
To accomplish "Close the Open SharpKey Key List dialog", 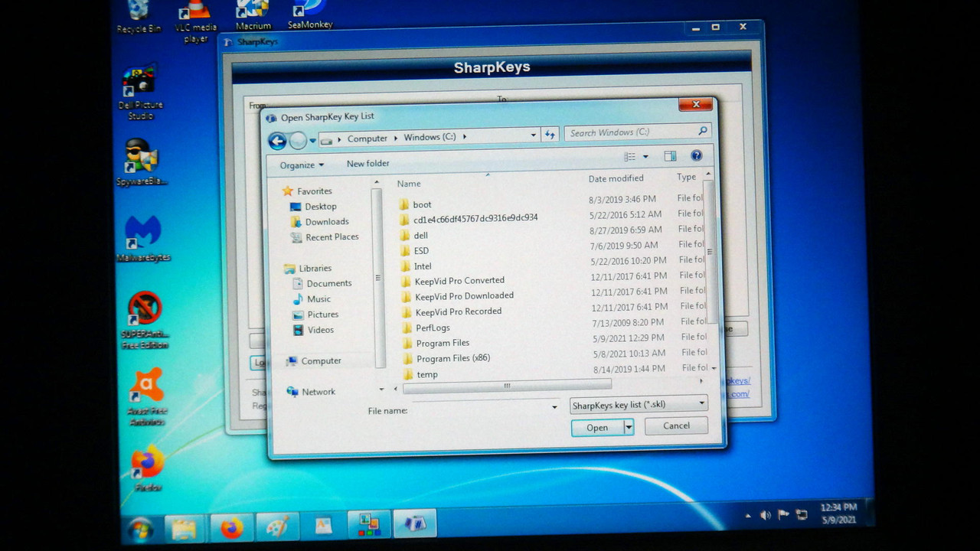I will (696, 105).
